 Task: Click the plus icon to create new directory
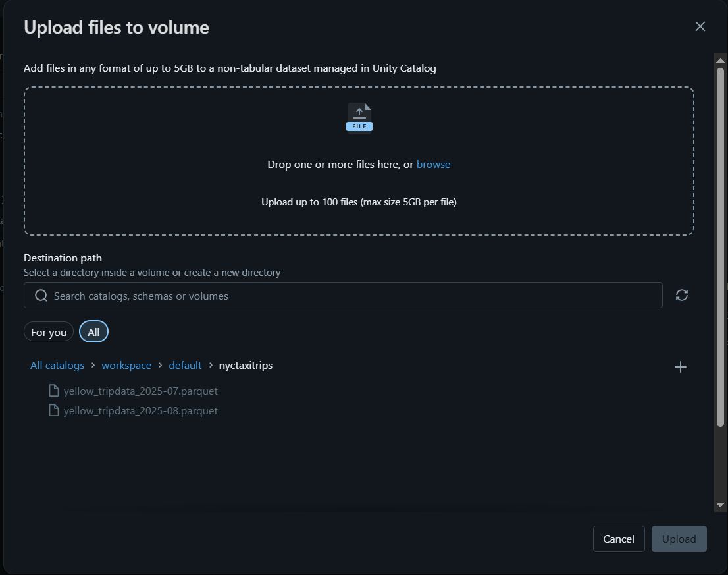680,367
